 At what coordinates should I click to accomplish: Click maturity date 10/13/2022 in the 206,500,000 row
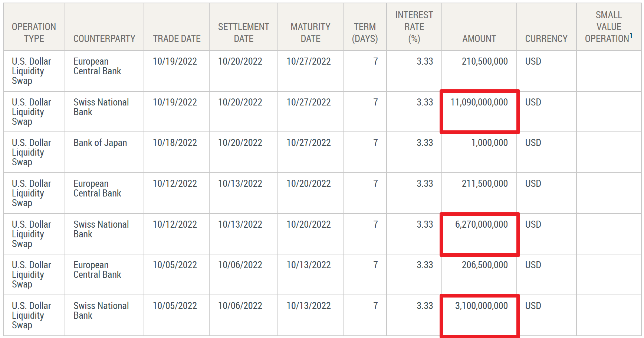(x=309, y=265)
